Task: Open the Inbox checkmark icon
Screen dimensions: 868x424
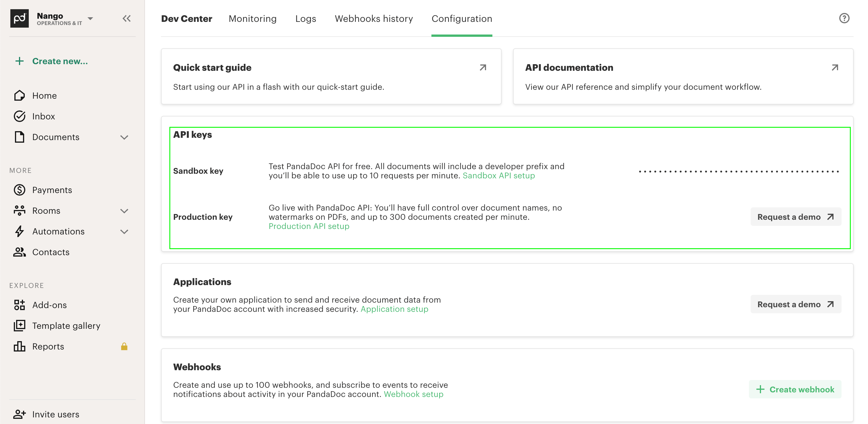Action: tap(20, 116)
